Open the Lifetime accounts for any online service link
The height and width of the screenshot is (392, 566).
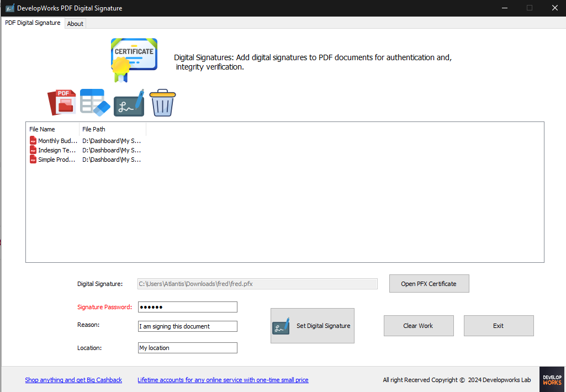pos(223,380)
